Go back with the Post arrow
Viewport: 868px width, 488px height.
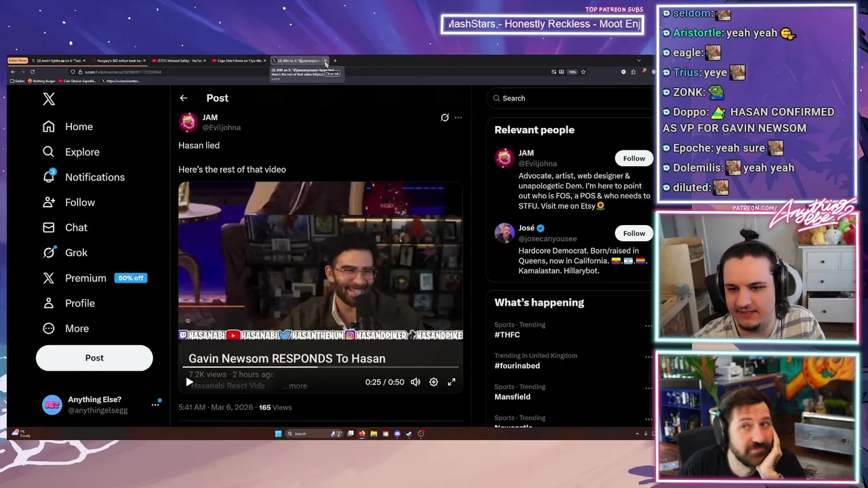click(x=183, y=98)
